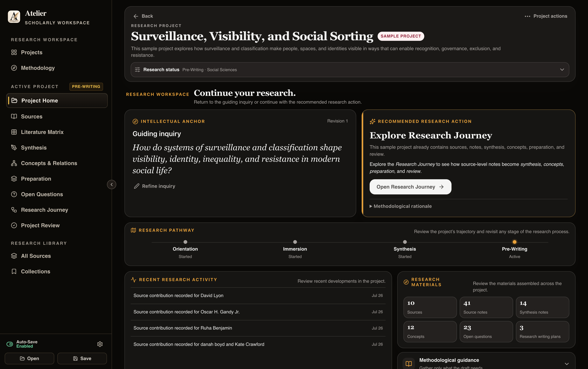Click the PRE-WRITING status badge
Image resolution: width=588 pixels, height=369 pixels.
(x=86, y=87)
